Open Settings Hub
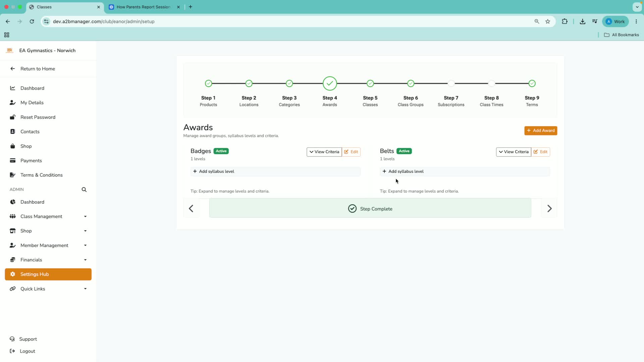The width and height of the screenshot is (644, 362). [x=48, y=274]
